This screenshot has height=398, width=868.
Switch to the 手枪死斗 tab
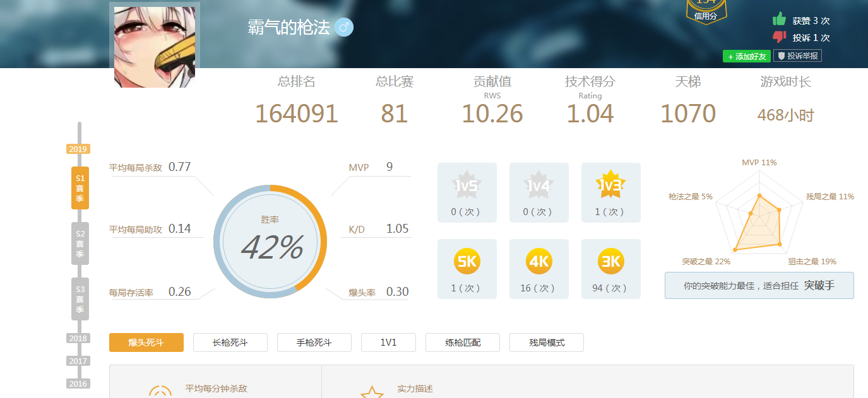coord(314,342)
